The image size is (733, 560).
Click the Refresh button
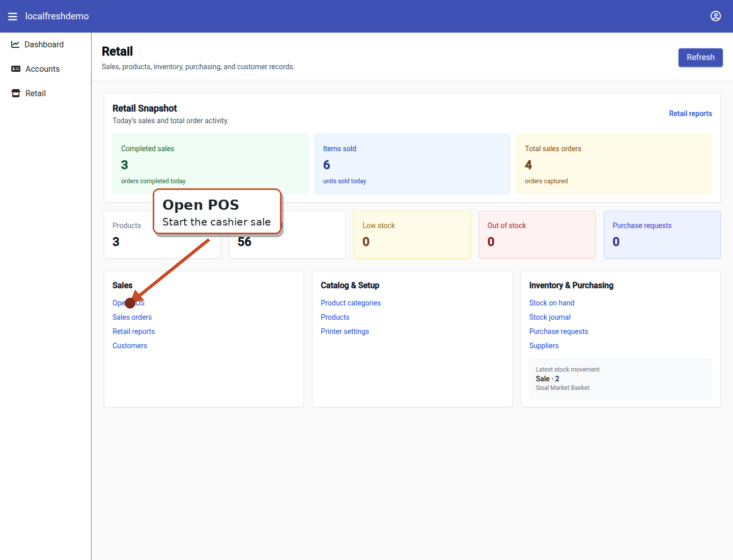point(700,58)
